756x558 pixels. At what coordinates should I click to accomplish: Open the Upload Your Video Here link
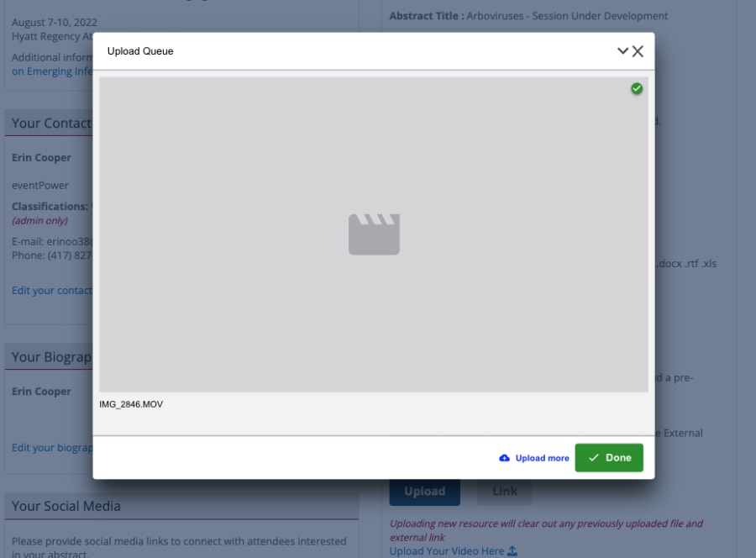[447, 551]
